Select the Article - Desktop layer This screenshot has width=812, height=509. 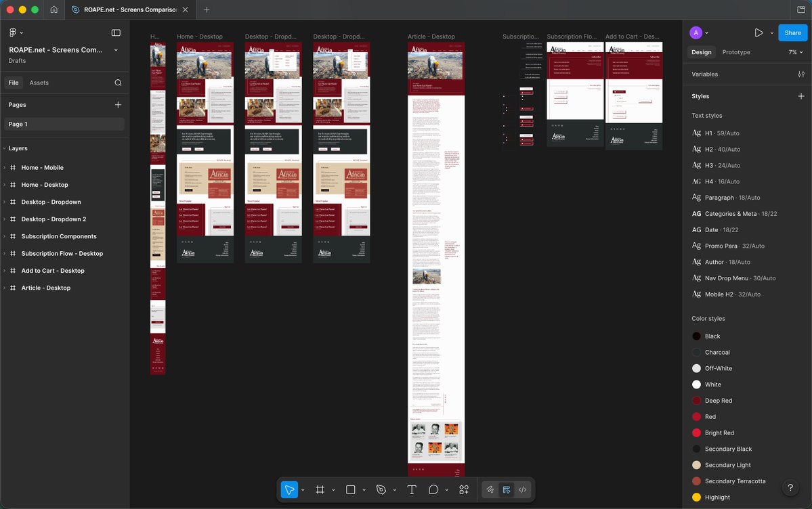click(x=45, y=287)
